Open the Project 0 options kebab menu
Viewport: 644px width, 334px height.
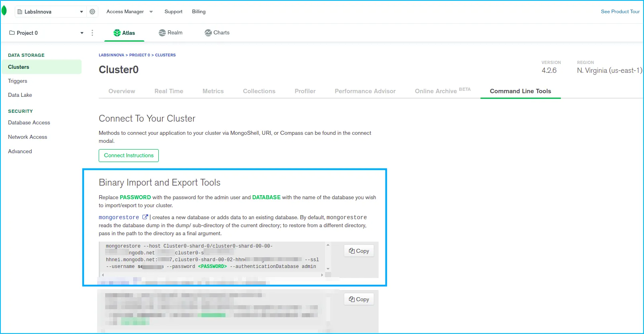click(x=92, y=33)
